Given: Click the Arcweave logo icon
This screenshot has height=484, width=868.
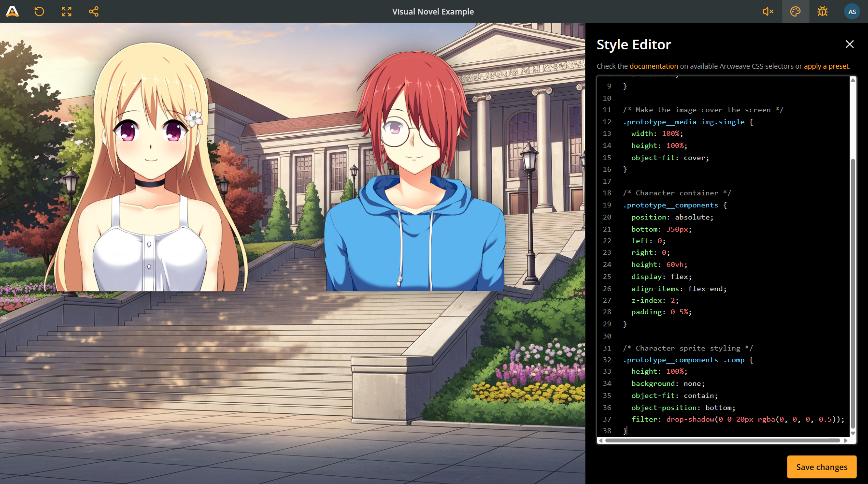Looking at the screenshot, I should tap(12, 11).
